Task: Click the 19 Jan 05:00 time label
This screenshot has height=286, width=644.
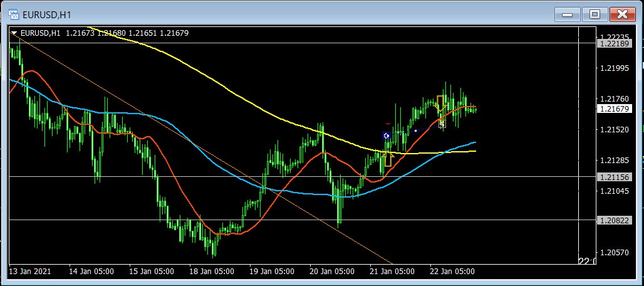Action: point(272,272)
